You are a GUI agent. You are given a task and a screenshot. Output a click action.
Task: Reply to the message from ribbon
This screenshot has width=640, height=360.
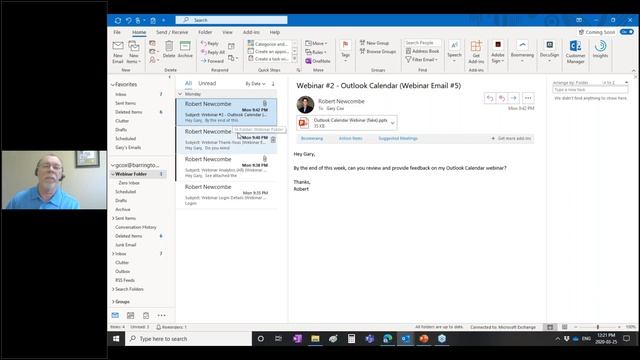point(210,43)
